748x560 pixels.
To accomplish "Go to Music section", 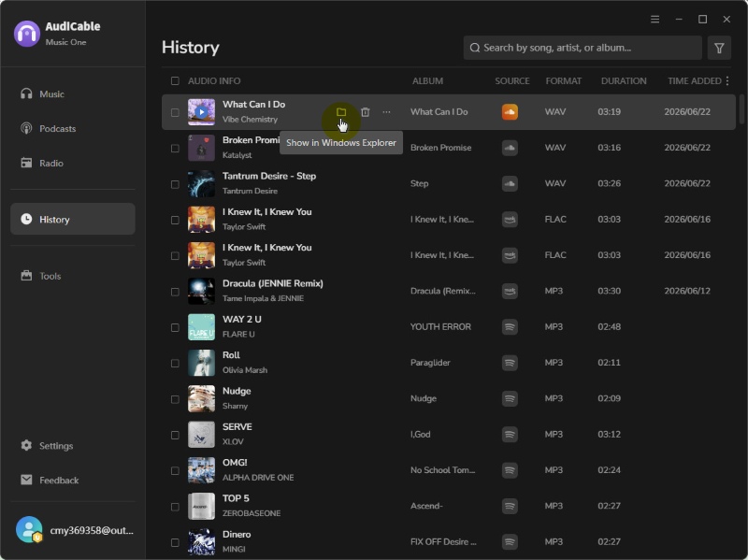I will pos(73,94).
